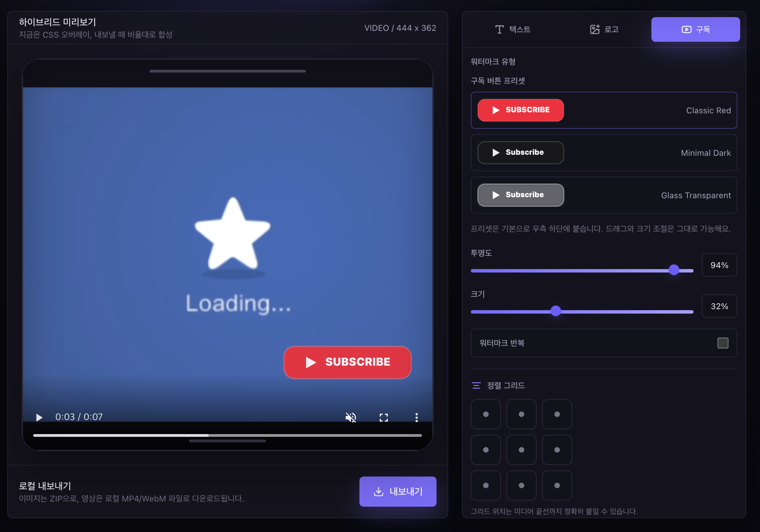Choose the Glass Transparent subscribe preset
Viewport: 760px width, 532px height.
pyautogui.click(x=604, y=195)
